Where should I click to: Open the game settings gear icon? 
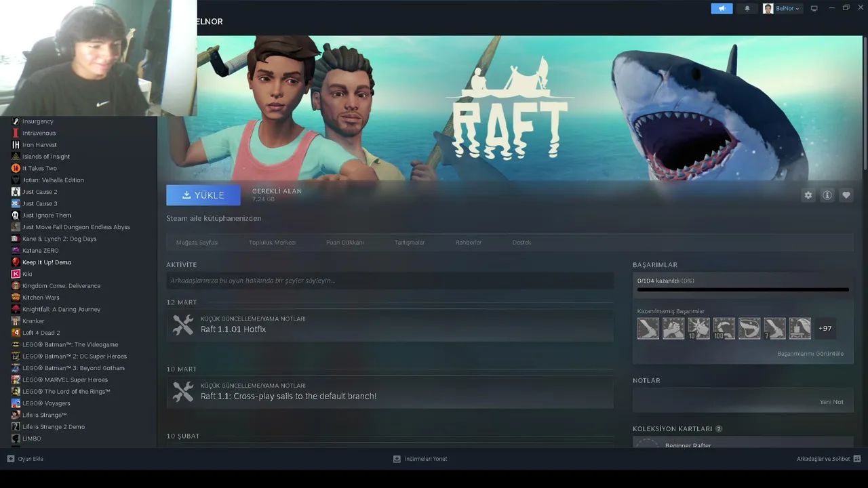pos(808,195)
